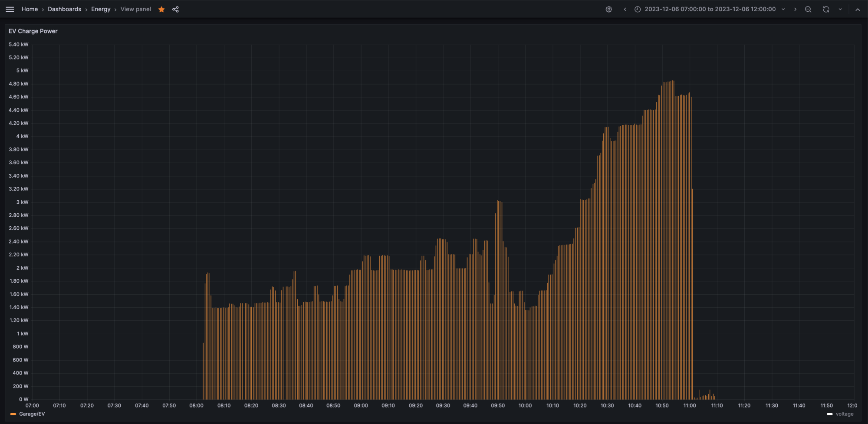The width and height of the screenshot is (868, 424).
Task: Open Energy folder breadcrumb
Action: 101,9
